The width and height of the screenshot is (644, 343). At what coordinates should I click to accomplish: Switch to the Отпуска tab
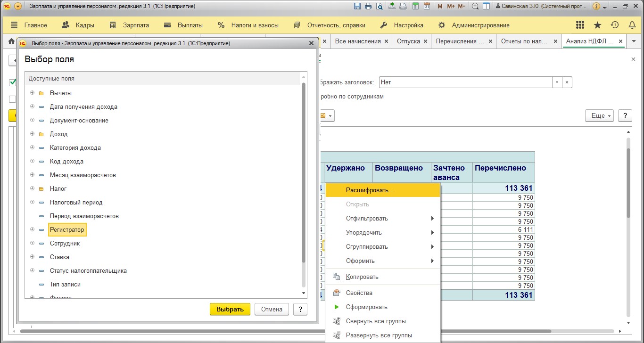pyautogui.click(x=413, y=41)
